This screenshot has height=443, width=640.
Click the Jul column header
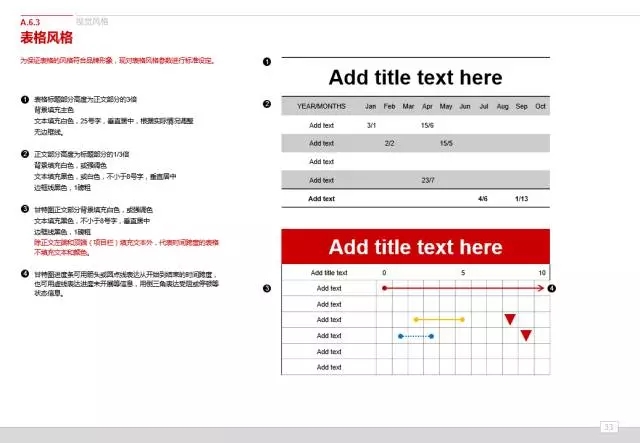(484, 106)
